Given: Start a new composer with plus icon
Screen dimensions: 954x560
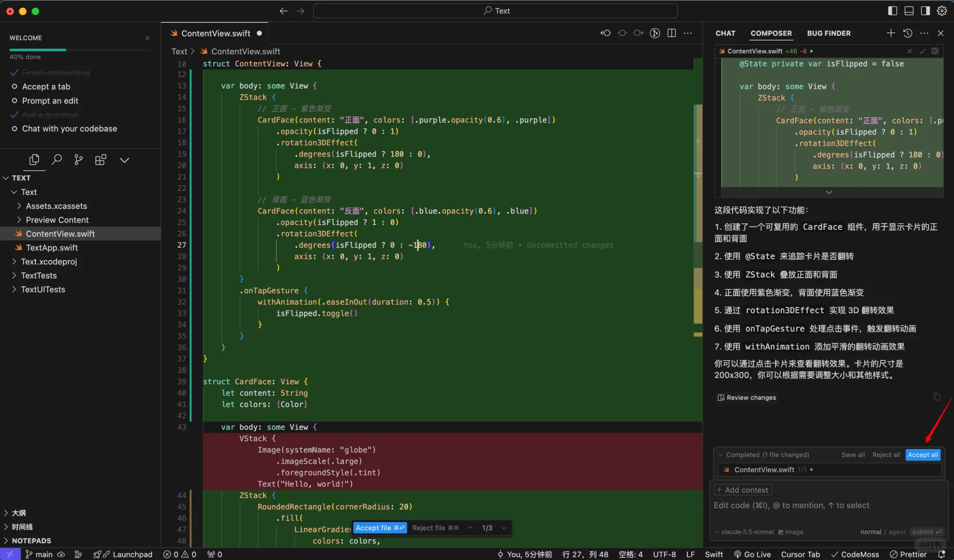Looking at the screenshot, I should point(891,33).
